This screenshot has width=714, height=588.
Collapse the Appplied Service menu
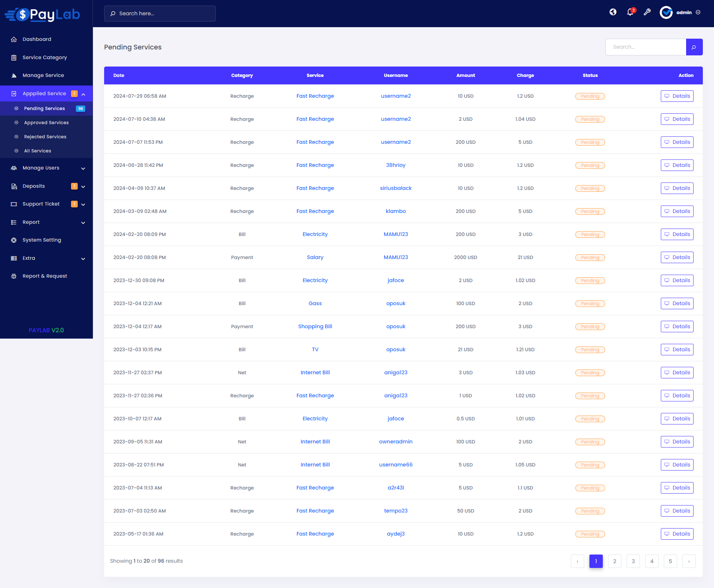coord(83,94)
